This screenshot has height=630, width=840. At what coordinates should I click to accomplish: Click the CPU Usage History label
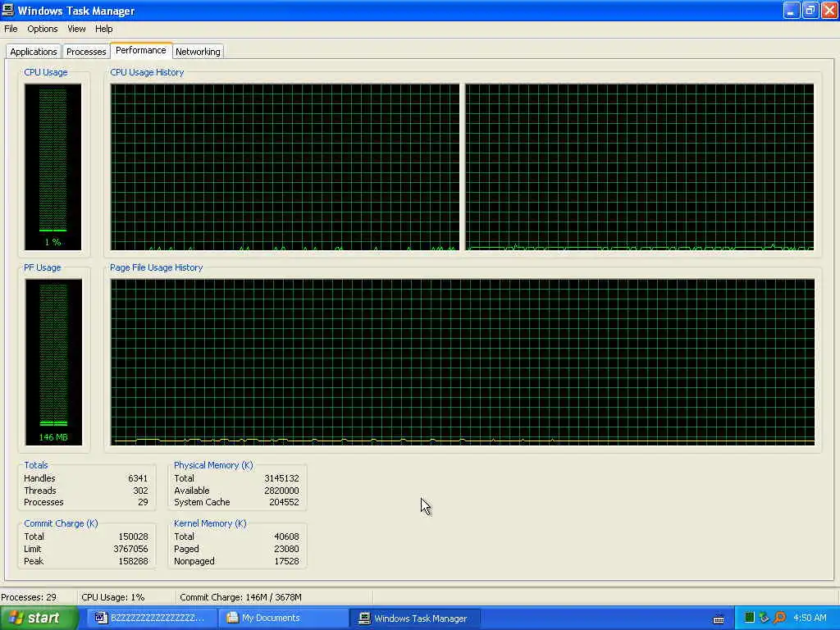(x=147, y=72)
